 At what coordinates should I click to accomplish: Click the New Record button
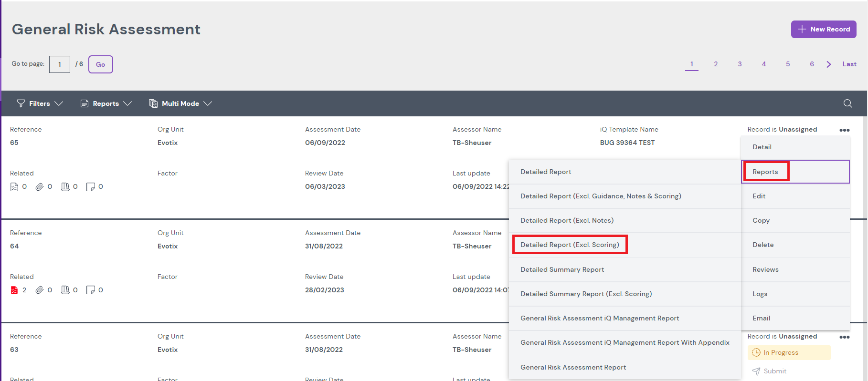point(823,29)
